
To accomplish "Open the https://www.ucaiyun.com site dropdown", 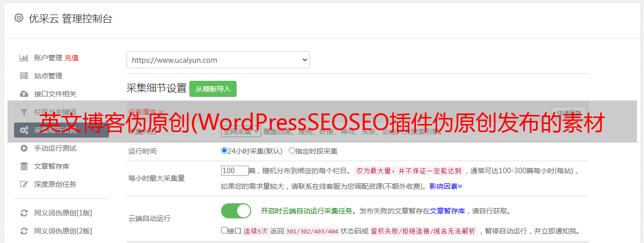I will point(218,60).
